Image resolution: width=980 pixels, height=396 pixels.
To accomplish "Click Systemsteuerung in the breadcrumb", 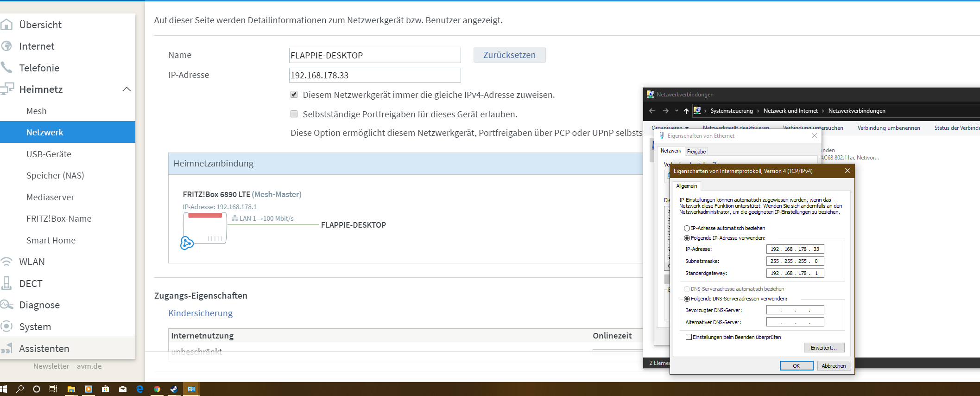I will pos(732,111).
